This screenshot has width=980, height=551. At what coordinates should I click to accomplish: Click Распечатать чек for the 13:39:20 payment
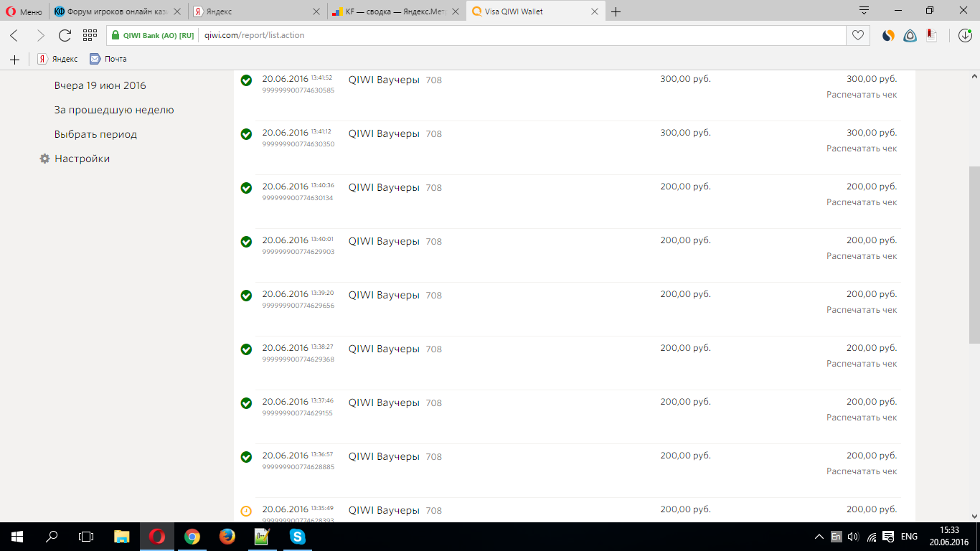pos(862,310)
